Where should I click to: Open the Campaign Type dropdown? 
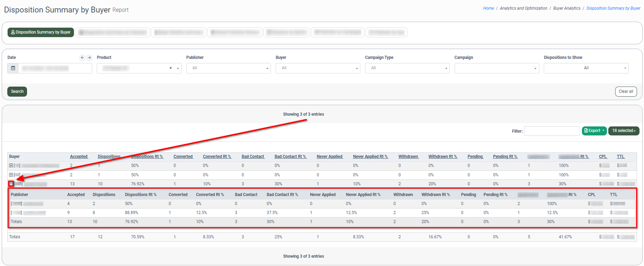(407, 68)
